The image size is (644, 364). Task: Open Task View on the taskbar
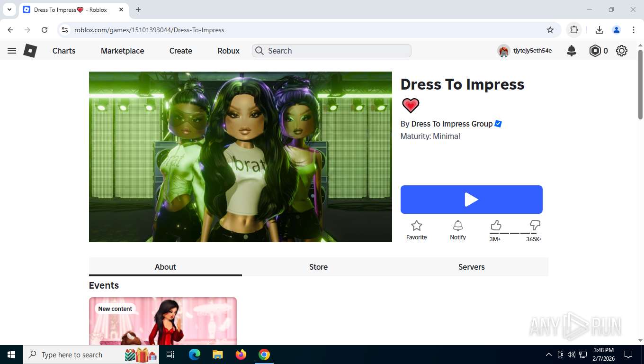click(170, 355)
